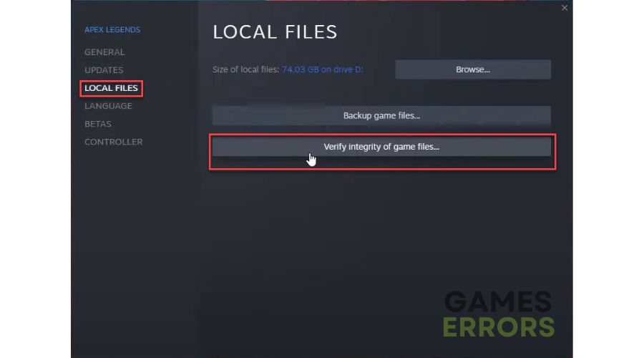Click the large LOCAL FILES page heading
The image size is (644, 358).
point(275,32)
